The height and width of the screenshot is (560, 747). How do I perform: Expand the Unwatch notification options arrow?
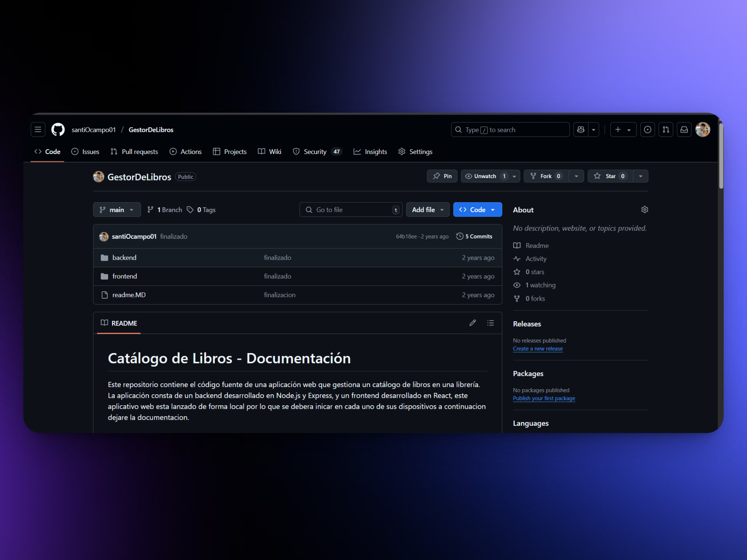click(x=514, y=176)
